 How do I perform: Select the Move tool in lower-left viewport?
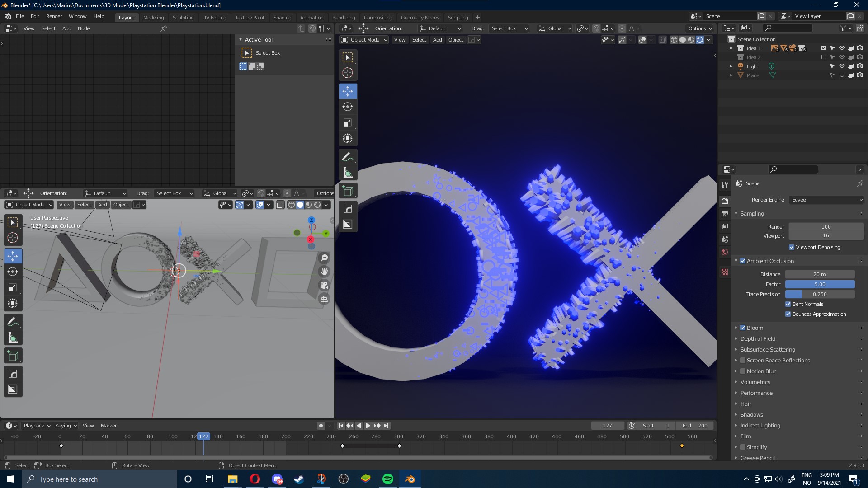click(13, 256)
